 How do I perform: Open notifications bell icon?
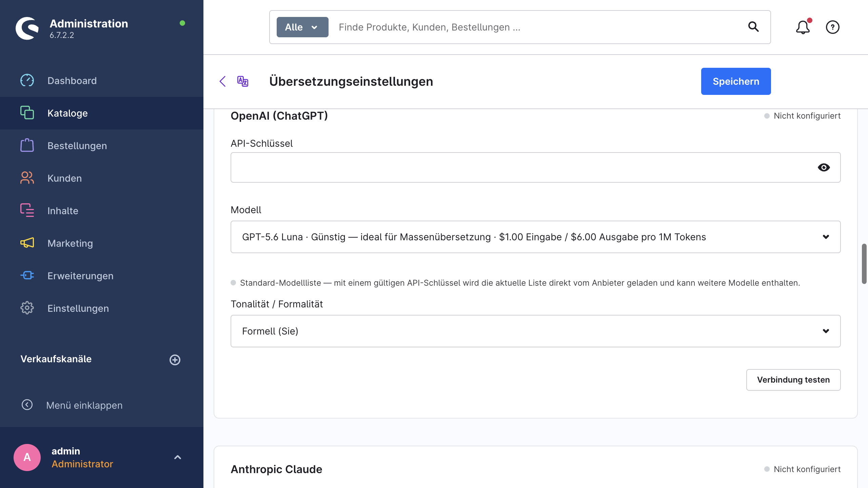803,27
